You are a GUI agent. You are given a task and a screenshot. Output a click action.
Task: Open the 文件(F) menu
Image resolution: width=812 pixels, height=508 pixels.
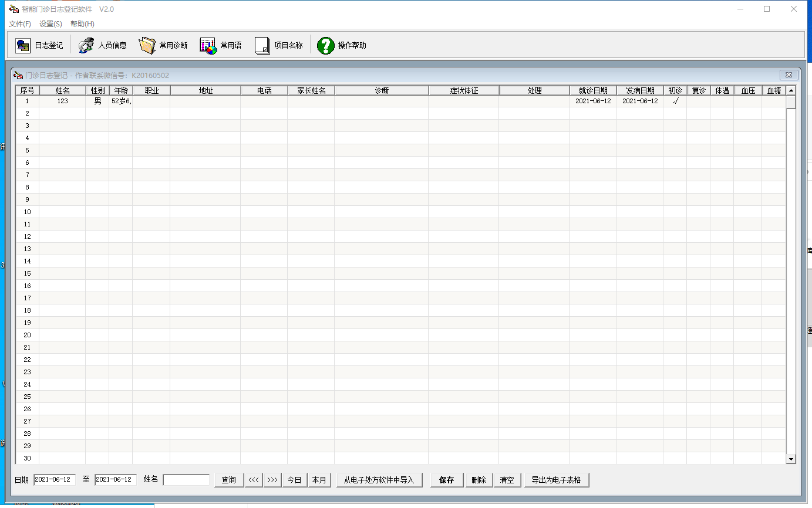tap(20, 24)
